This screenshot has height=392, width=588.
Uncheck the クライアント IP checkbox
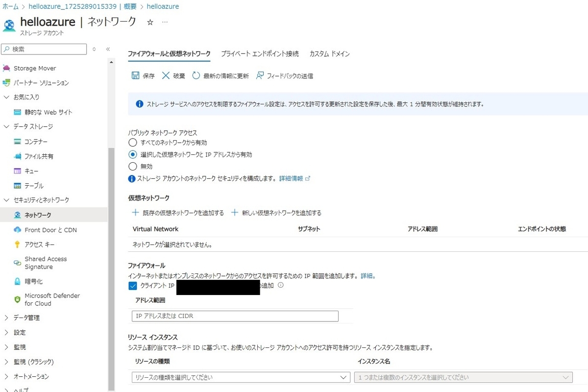(x=132, y=286)
